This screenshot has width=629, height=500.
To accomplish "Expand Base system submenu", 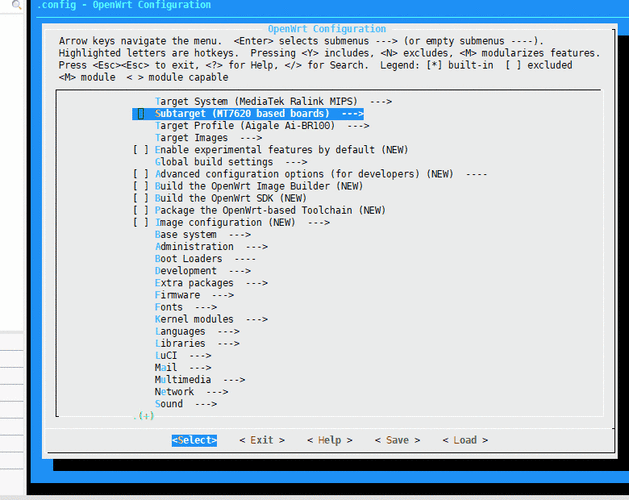I will [203, 234].
